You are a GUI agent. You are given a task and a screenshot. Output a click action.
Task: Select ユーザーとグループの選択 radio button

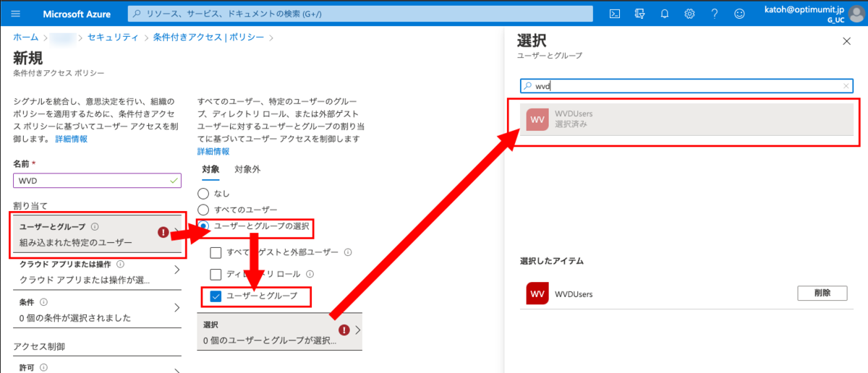click(203, 227)
